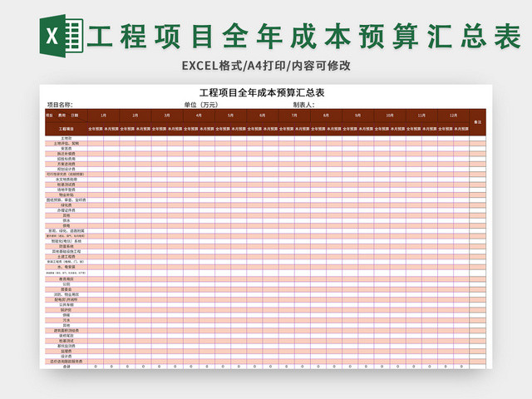This screenshot has width=532, height=399.
Task: Select the 安置费 row label
Action: pyautogui.click(x=66, y=149)
